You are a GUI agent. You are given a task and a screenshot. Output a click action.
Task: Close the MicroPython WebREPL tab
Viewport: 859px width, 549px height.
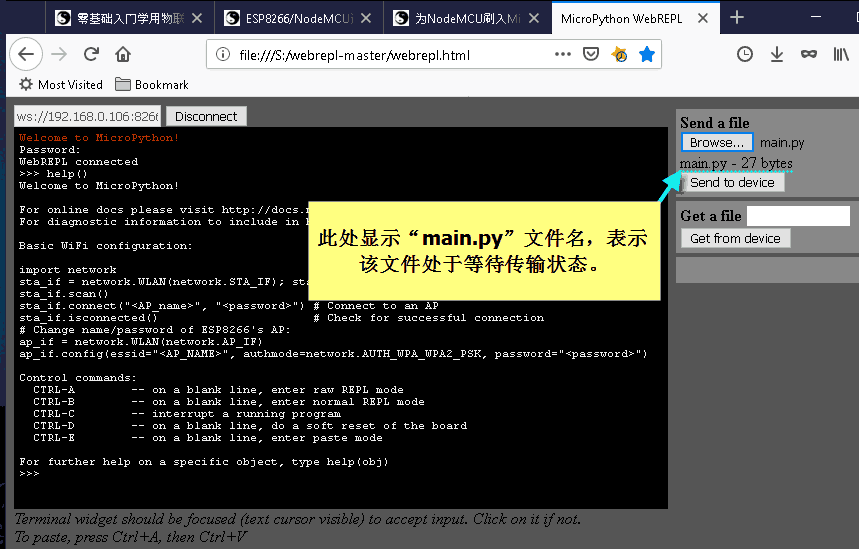pyautogui.click(x=703, y=18)
